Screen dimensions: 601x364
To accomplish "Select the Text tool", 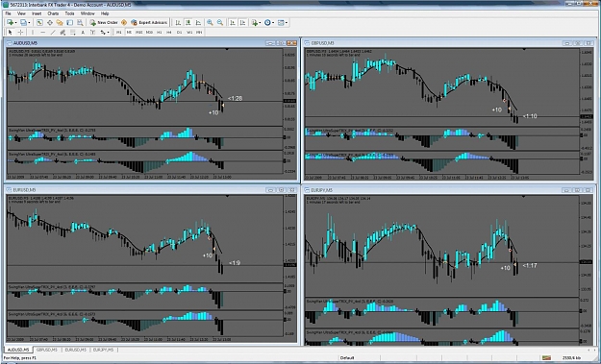I will pos(83,32).
